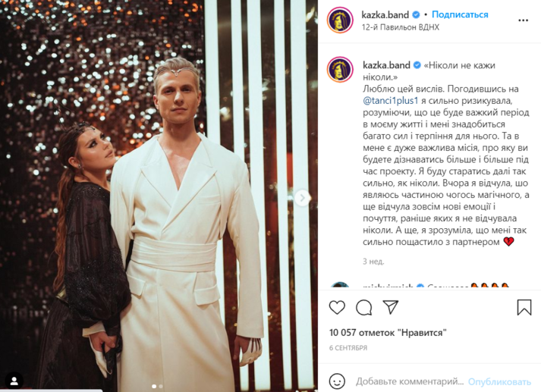
Task: Click the comment input field
Action: click(410, 381)
